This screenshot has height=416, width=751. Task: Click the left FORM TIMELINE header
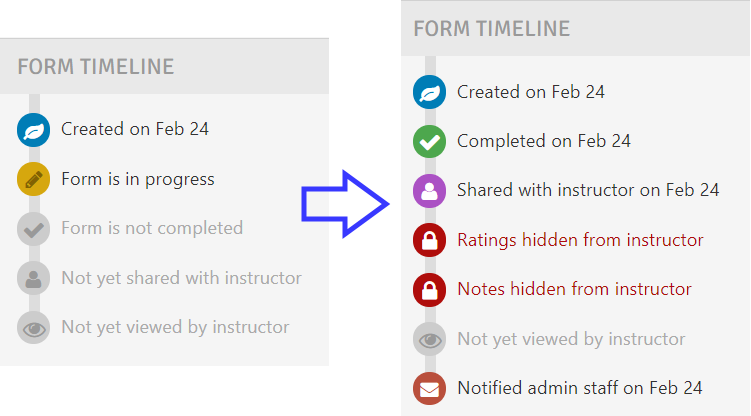[164, 66]
